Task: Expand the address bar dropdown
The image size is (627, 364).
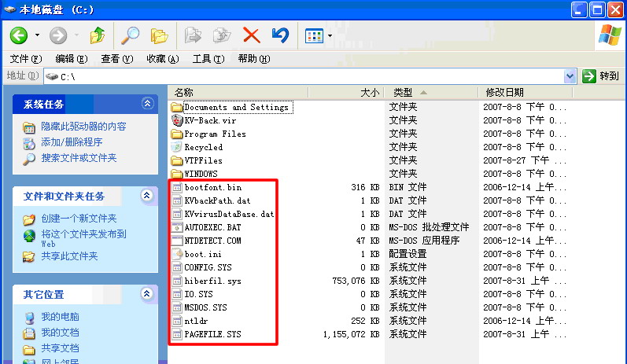Action: click(x=570, y=76)
